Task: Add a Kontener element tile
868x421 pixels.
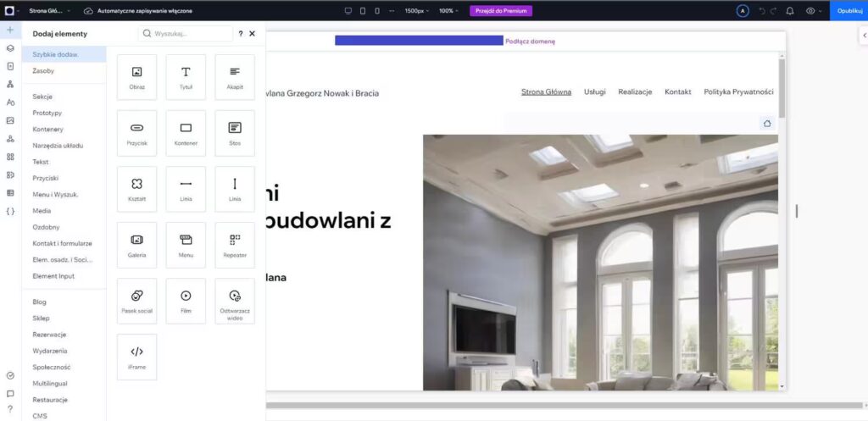Action: pyautogui.click(x=186, y=133)
